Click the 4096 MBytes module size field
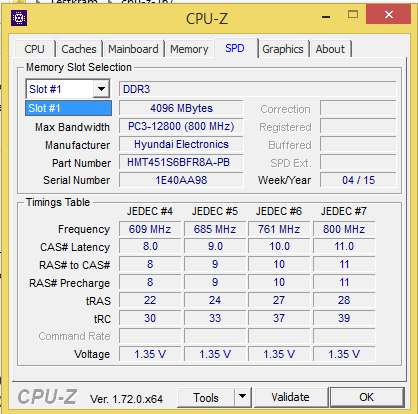 coord(181,108)
